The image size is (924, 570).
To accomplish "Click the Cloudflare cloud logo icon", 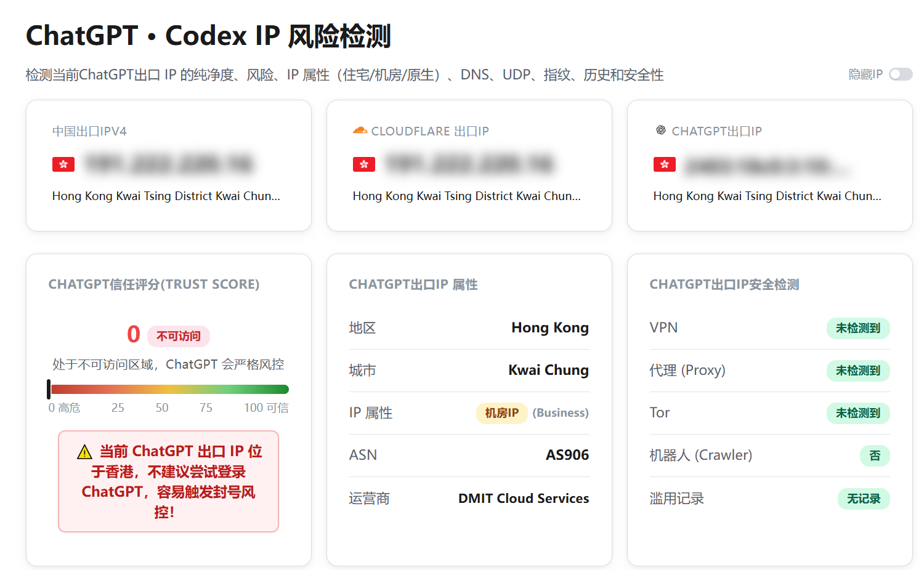I will [360, 130].
